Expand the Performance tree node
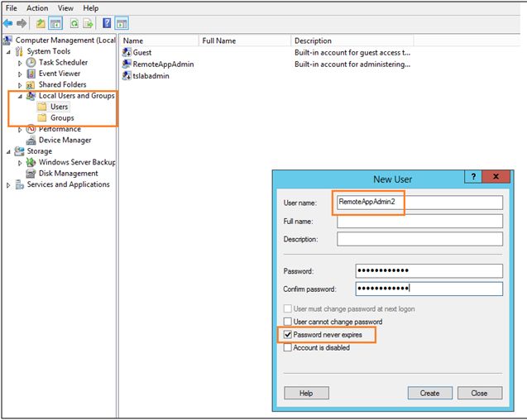Screen dimensions: 527x420 coord(20,129)
